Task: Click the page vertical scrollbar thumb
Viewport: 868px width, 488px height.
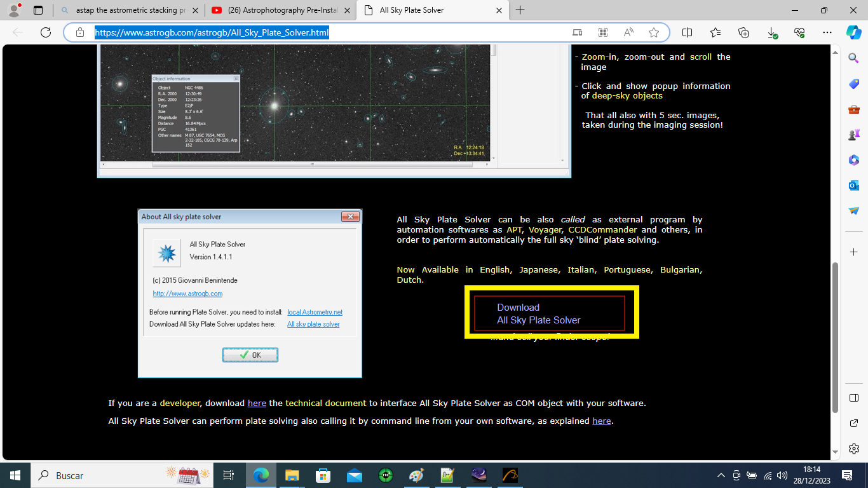Action: 836,337
